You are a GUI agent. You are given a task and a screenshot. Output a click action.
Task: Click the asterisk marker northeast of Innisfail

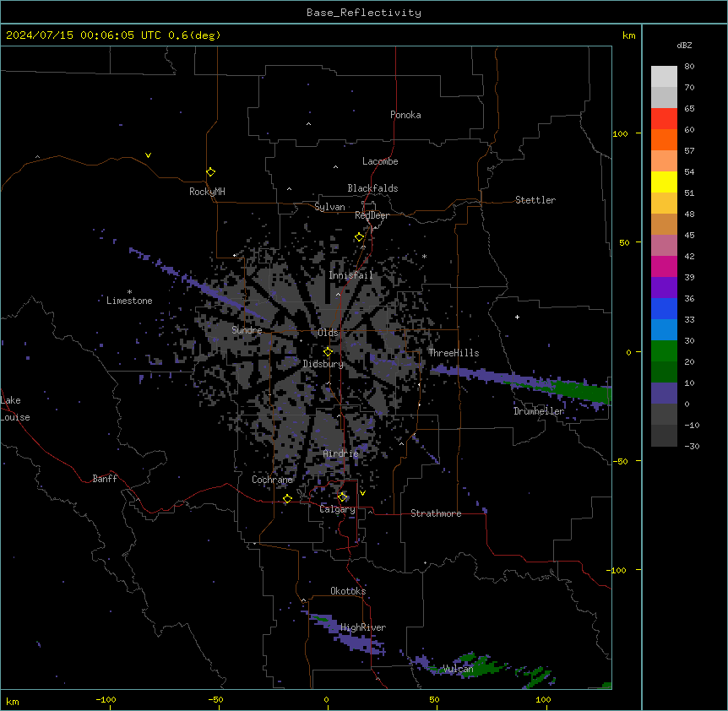424,256
